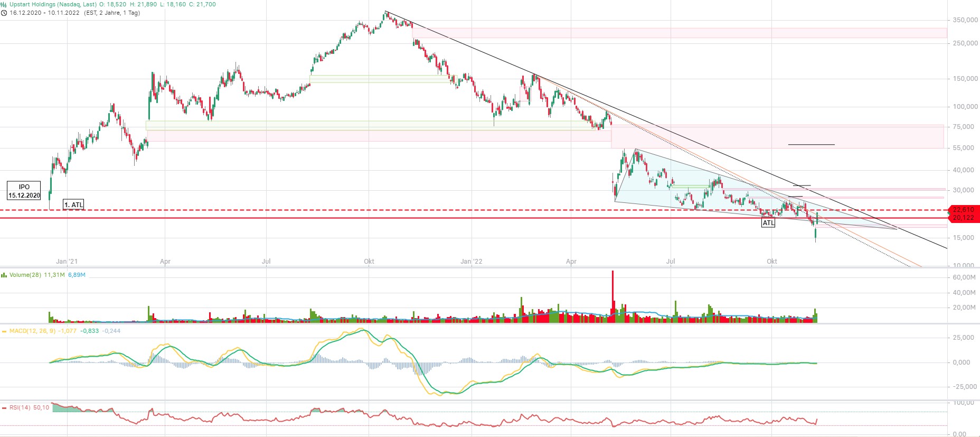
Task: Click the ATL label near October 2022
Action: coord(768,223)
